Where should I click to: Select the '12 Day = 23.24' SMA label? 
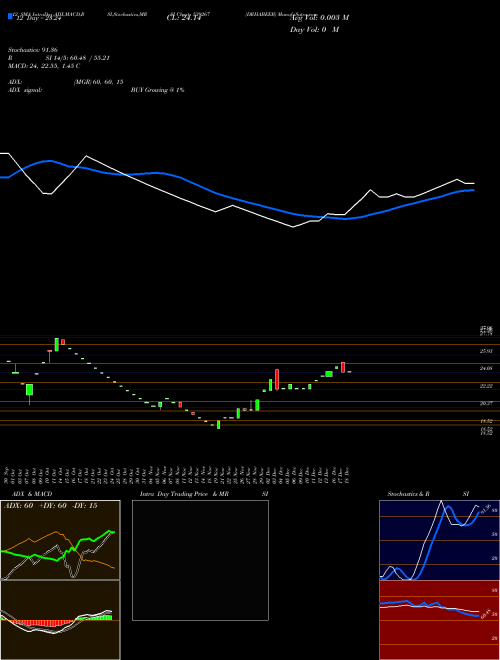click(39, 18)
